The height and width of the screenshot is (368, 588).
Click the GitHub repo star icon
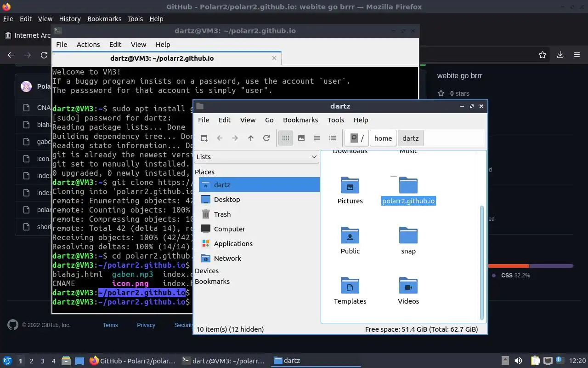click(x=441, y=93)
